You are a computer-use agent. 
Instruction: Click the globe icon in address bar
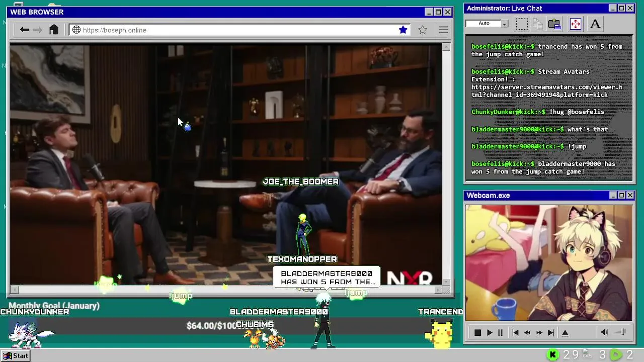coord(76,30)
